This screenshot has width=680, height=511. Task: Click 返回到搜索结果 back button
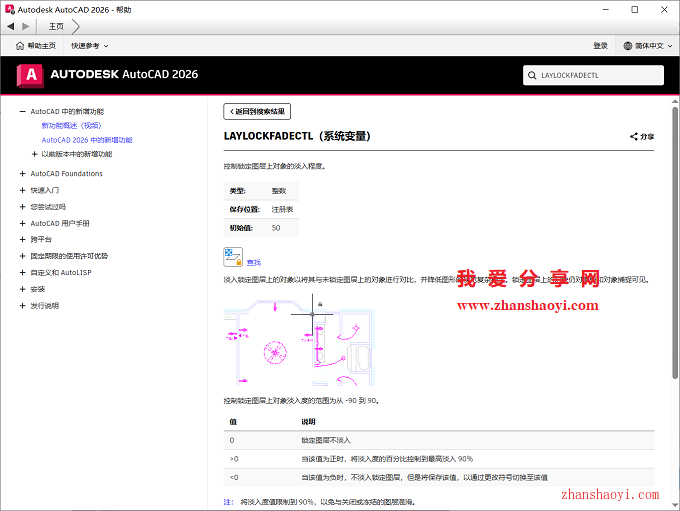pyautogui.click(x=257, y=111)
